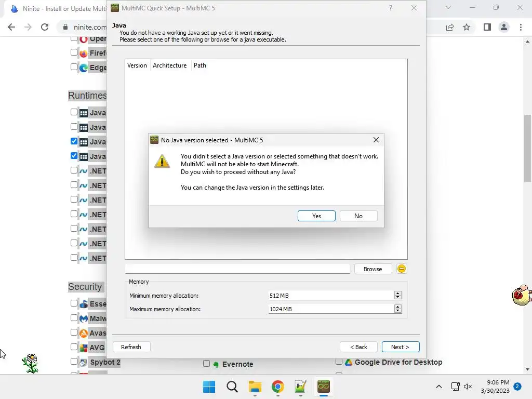
Task: Open the taskbar clock and date
Action: click(495, 387)
